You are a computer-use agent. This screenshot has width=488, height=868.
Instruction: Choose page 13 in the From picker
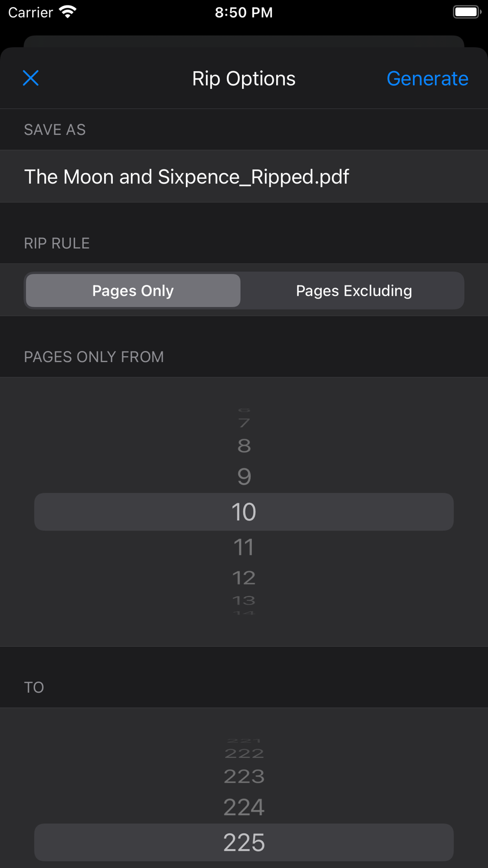[x=244, y=600]
